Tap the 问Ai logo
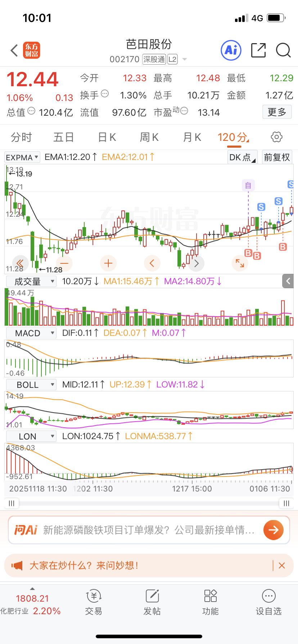 (x=26, y=530)
